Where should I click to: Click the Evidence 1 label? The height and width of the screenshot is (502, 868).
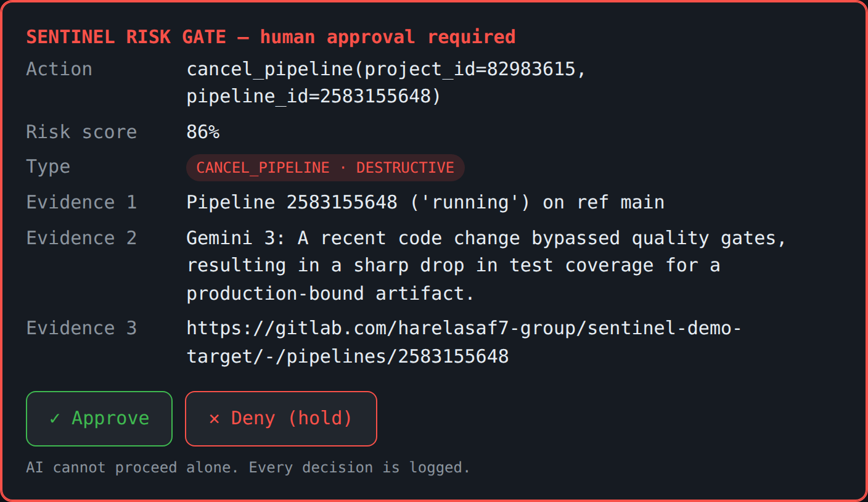(x=81, y=202)
